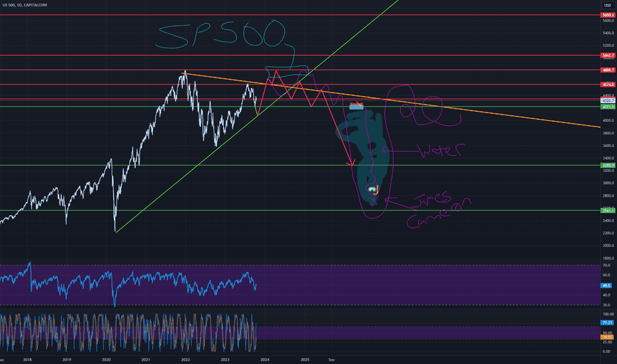Click the US 500, 1D, CAPITALCOM title
Screen dimensions: 617x364
pyautogui.click(x=24, y=5)
